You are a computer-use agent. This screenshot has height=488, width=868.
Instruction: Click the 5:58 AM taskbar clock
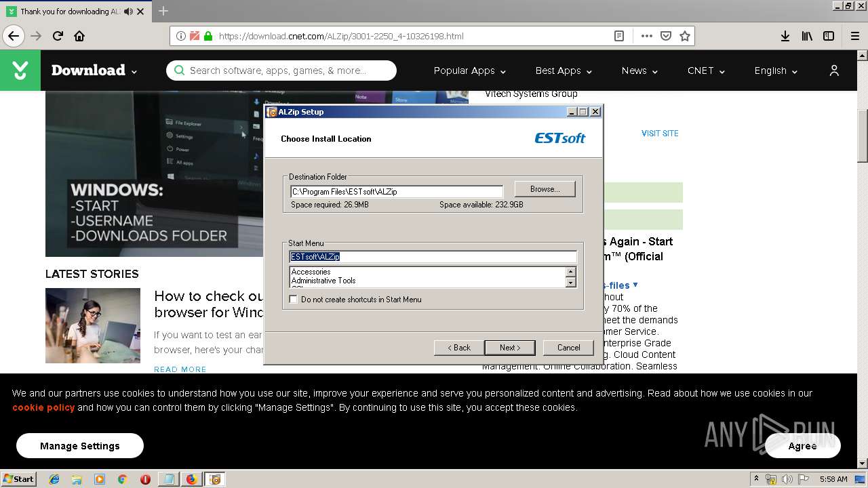click(x=833, y=479)
